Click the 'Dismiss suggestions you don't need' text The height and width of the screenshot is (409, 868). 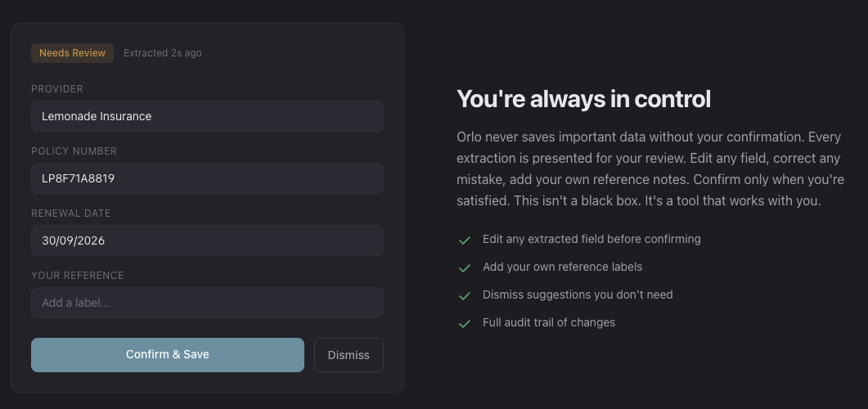[578, 294]
